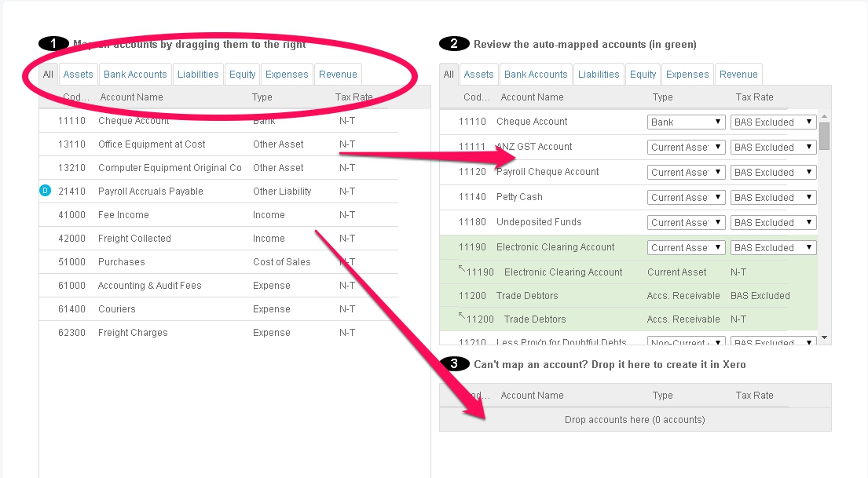
Task: Open Tax Rate dropdown for Undeposited Funds
Action: click(773, 223)
